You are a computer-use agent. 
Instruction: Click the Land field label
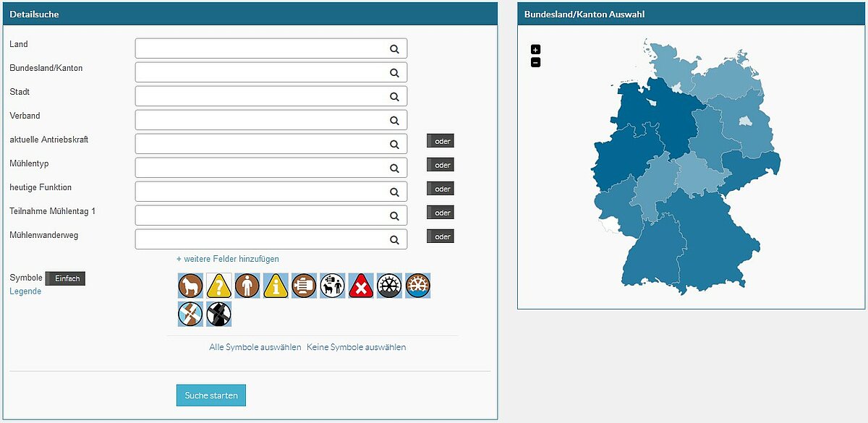[x=19, y=44]
